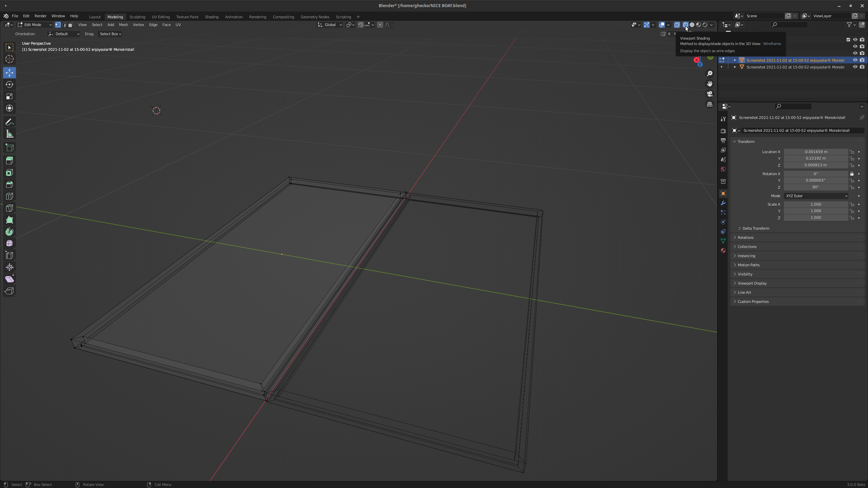Select the Rotate tool in toolbar
Screen dimensions: 868x488
coord(9,84)
